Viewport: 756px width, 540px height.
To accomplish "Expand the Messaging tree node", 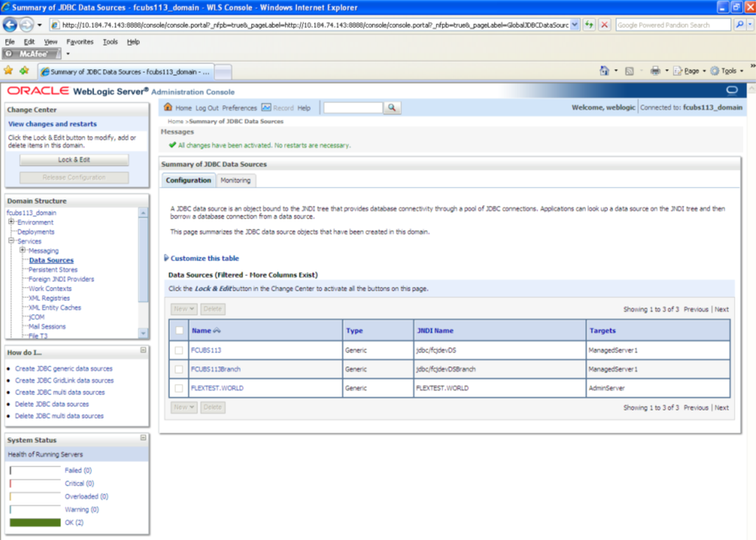I will pos(22,250).
